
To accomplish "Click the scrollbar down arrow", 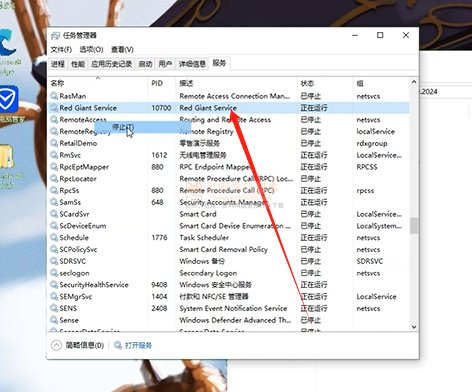I will (x=414, y=327).
